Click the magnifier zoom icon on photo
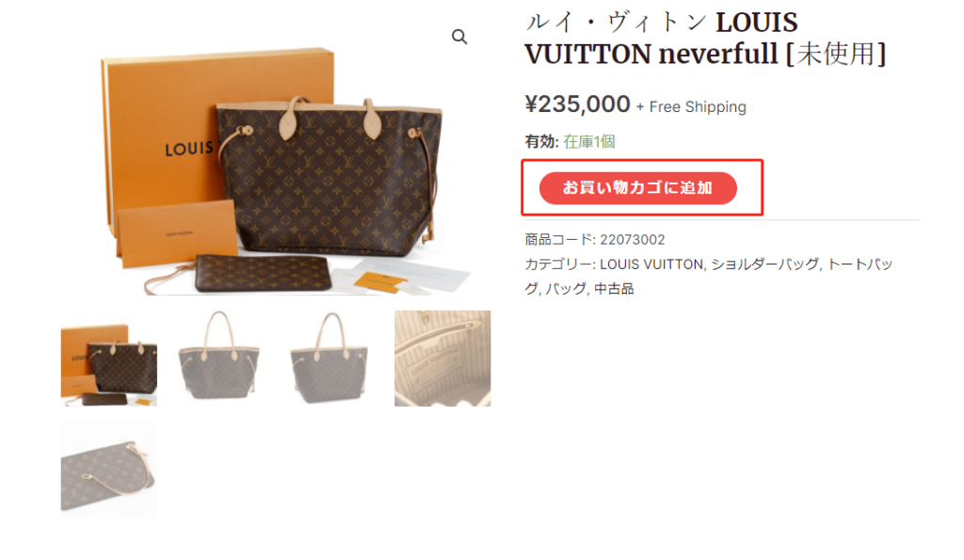 [x=459, y=38]
